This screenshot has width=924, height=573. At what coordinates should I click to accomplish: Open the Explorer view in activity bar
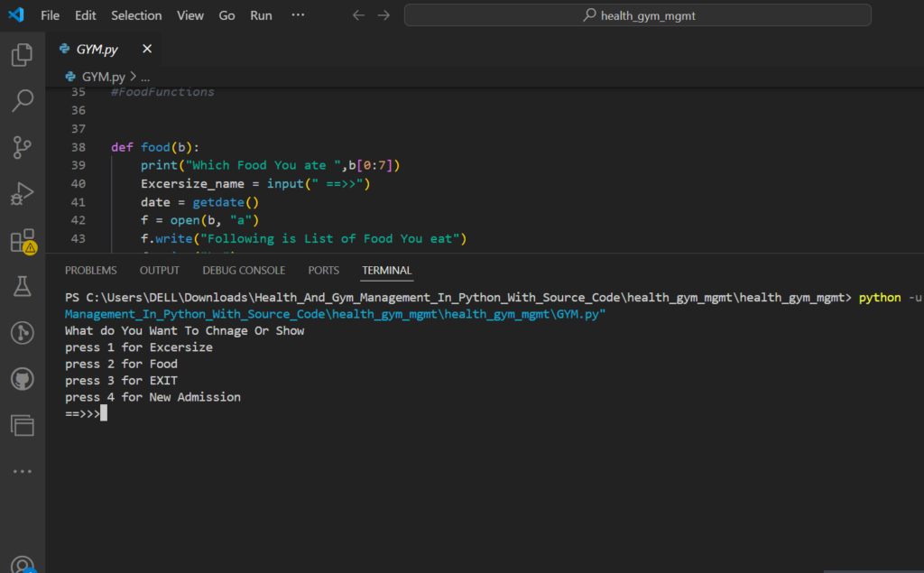click(23, 55)
